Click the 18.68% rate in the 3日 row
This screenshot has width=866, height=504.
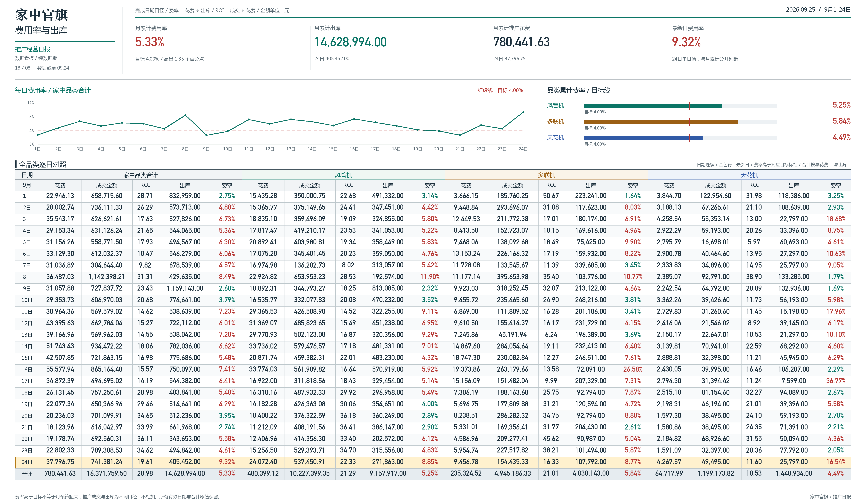point(836,219)
